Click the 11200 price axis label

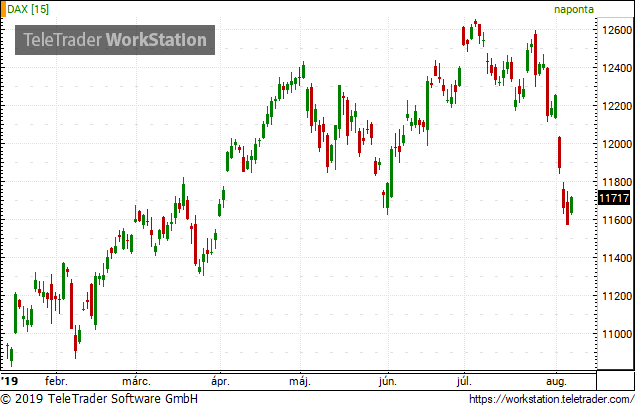click(617, 296)
